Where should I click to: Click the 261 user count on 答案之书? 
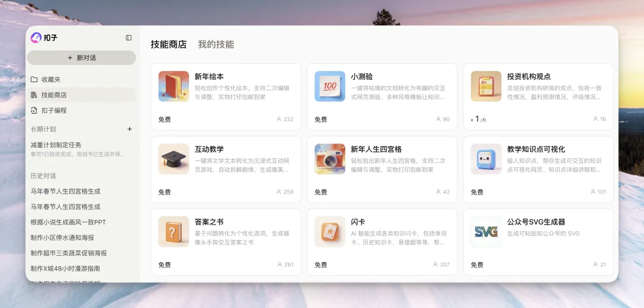coord(285,265)
